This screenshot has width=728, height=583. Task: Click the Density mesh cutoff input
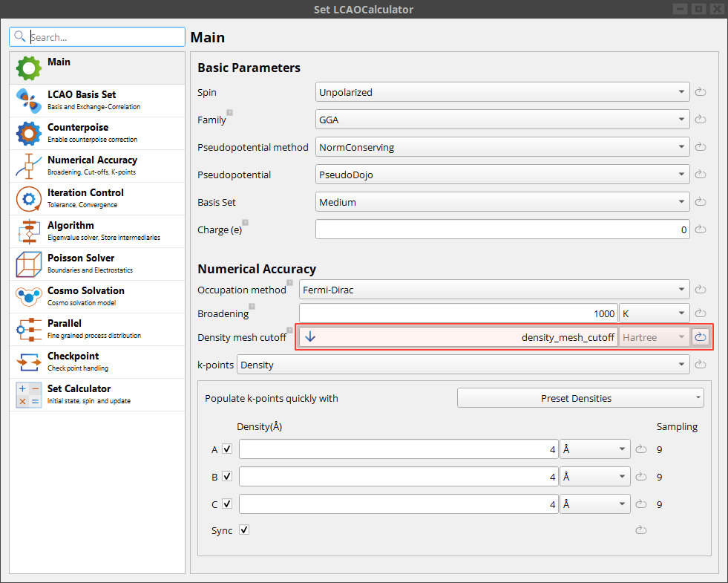tap(459, 336)
